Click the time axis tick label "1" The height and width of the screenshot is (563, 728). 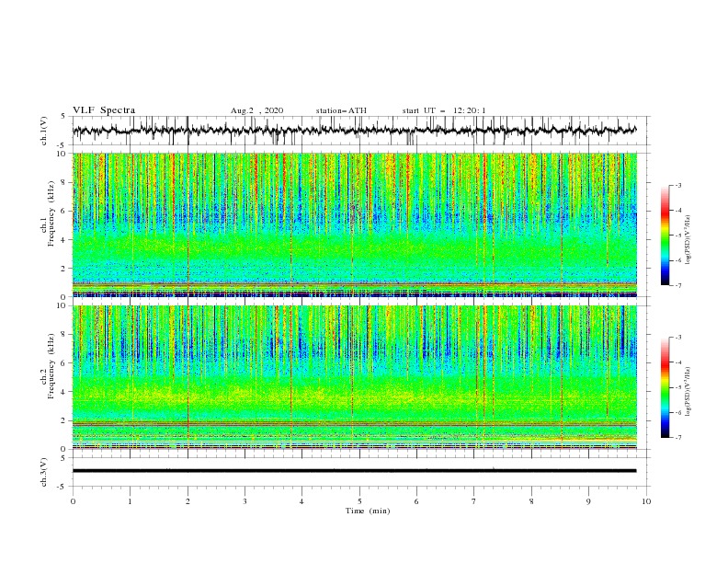(130, 501)
